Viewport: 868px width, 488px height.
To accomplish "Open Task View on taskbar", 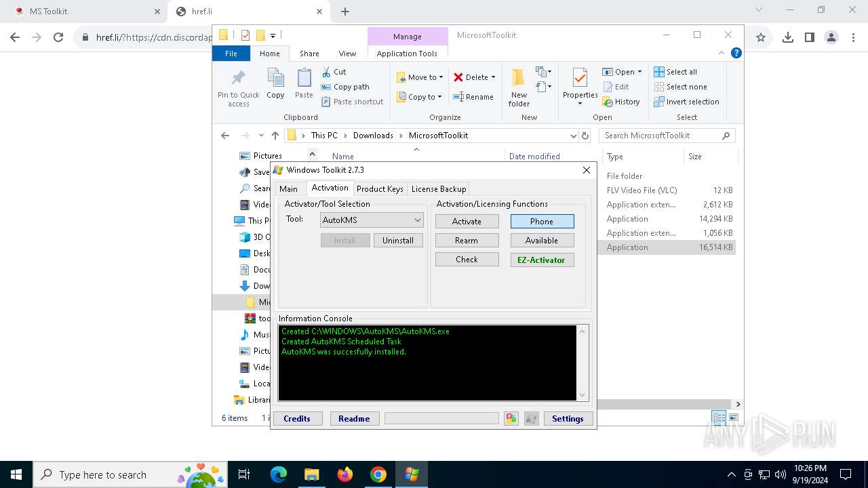I will pyautogui.click(x=244, y=474).
